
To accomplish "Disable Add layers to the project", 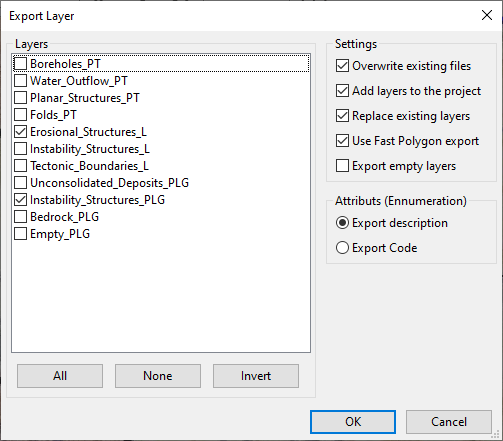I will tap(342, 91).
